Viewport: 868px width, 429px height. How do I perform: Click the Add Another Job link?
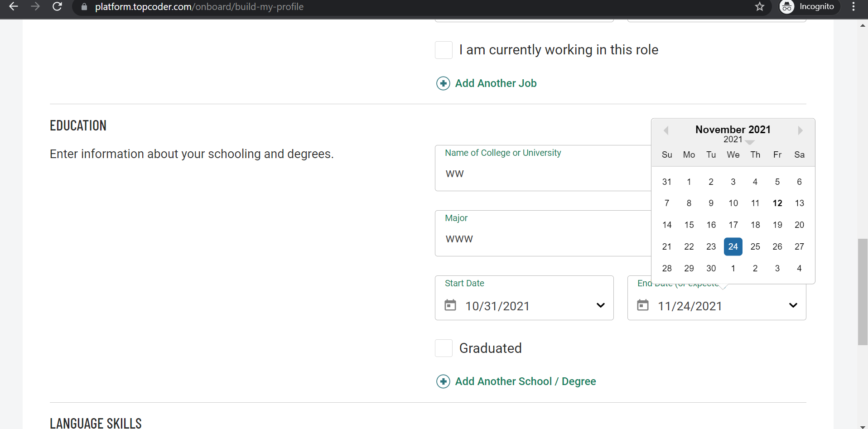point(496,83)
